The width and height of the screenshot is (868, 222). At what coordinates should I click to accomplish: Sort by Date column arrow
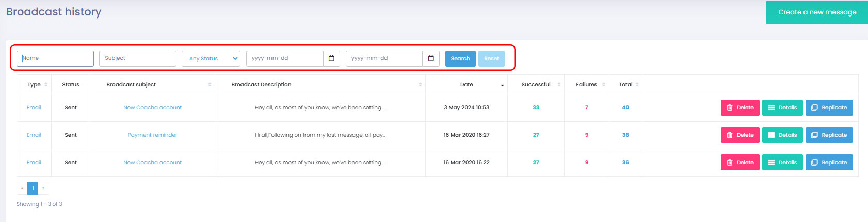(502, 85)
